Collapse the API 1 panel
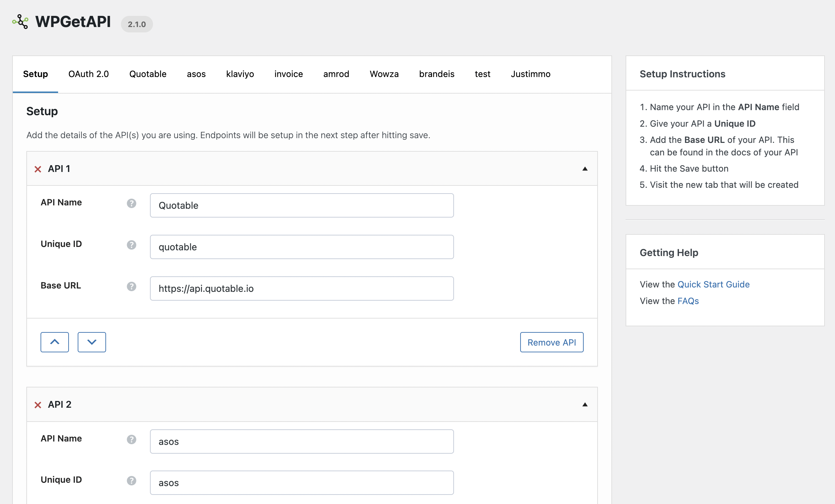The image size is (835, 504). click(585, 169)
